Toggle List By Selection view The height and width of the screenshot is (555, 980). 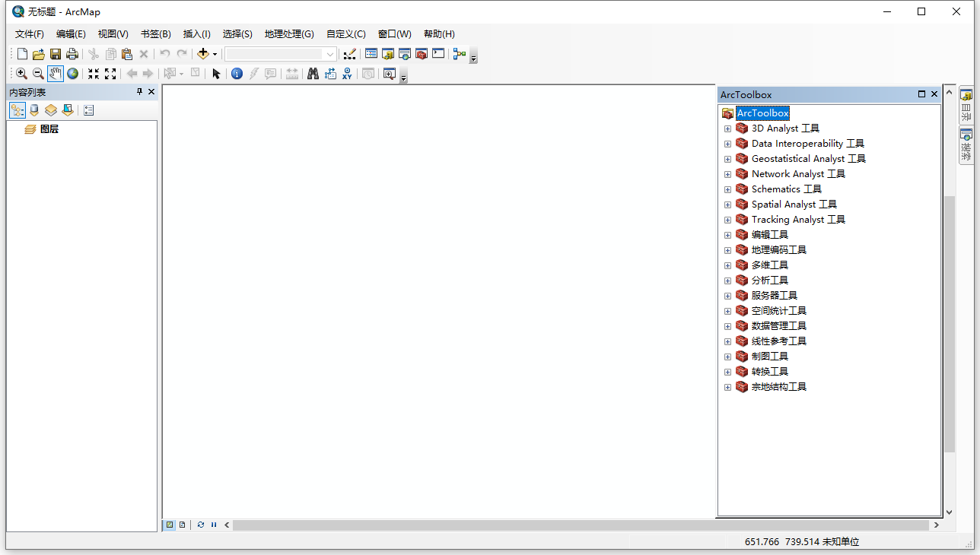pos(68,110)
